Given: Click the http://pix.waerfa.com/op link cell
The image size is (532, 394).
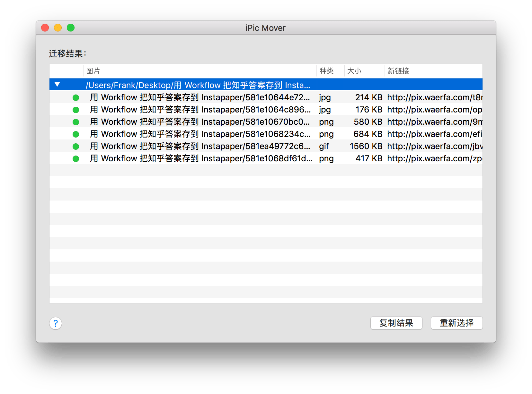Looking at the screenshot, I should click(x=435, y=110).
